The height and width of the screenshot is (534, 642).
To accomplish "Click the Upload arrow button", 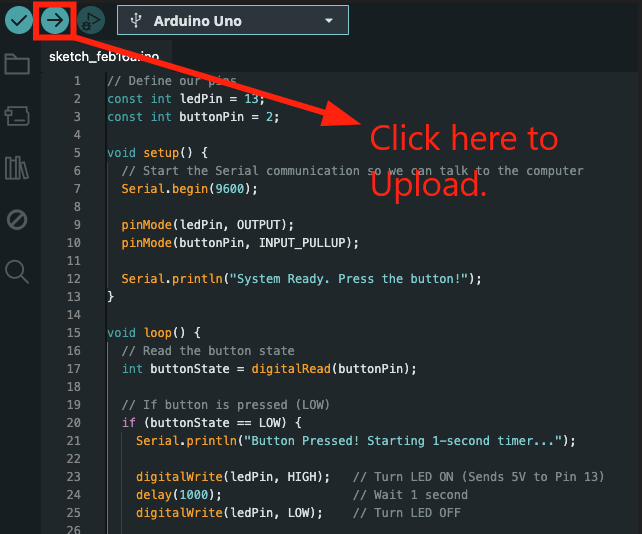I will point(55,20).
